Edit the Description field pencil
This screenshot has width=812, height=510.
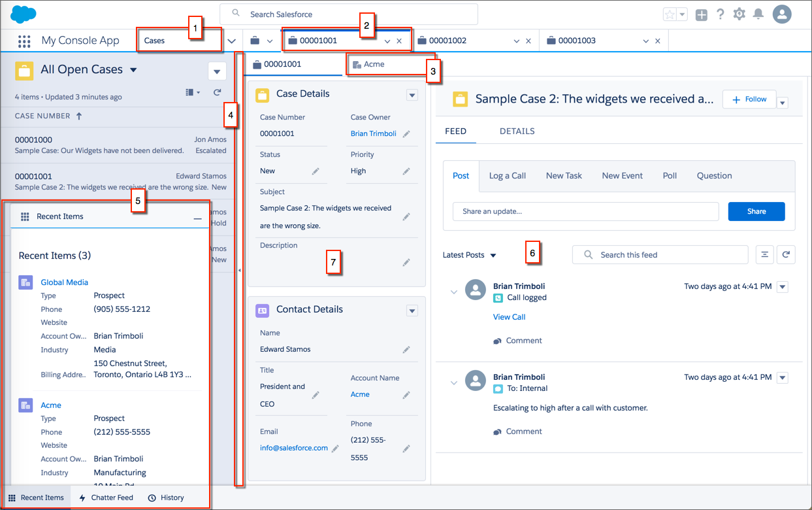pos(406,262)
